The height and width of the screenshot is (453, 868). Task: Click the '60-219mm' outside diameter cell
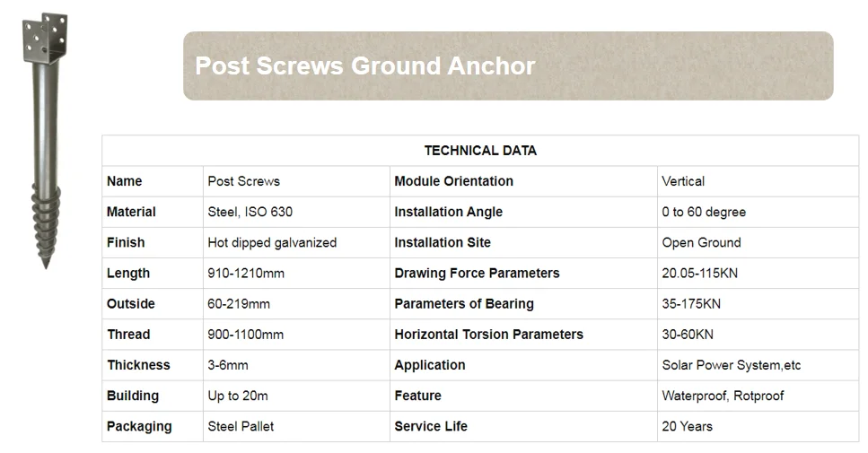tap(239, 303)
